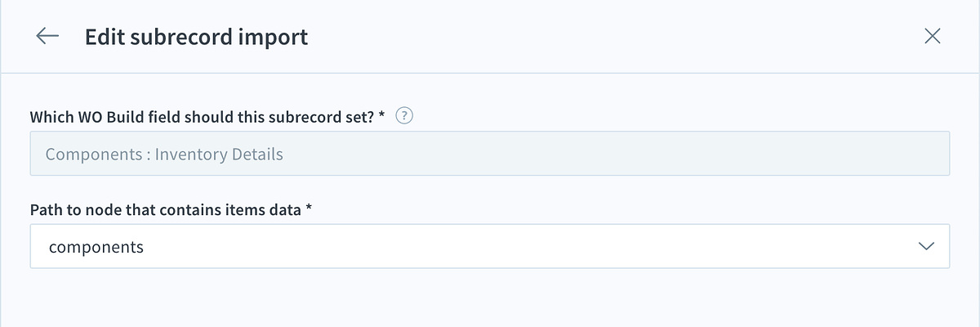Click the "Edit subrecord import" heading
The image size is (980, 327).
point(196,37)
